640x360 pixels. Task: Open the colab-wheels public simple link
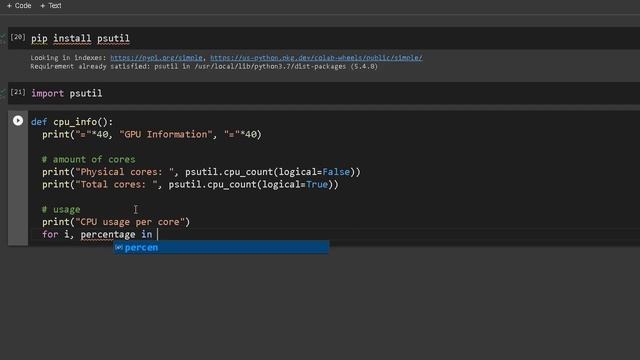(x=316, y=58)
